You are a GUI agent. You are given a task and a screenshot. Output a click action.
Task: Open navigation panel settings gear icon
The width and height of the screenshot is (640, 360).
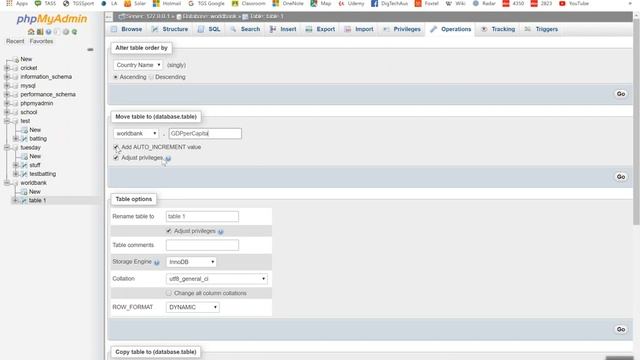point(66,32)
